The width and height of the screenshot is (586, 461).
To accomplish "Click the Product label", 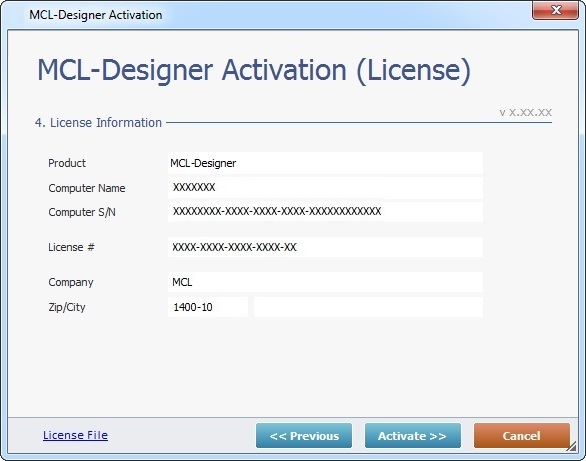I will point(67,163).
